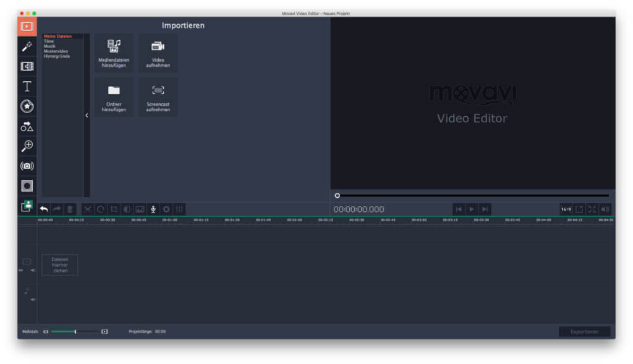Click the Exportieren button
This screenshot has height=364, width=633.
click(584, 332)
